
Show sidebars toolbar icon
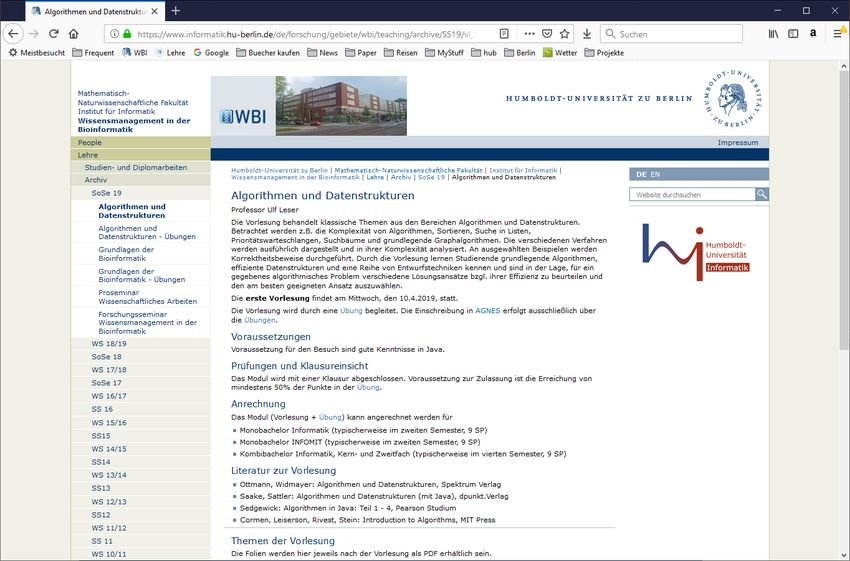pos(793,34)
